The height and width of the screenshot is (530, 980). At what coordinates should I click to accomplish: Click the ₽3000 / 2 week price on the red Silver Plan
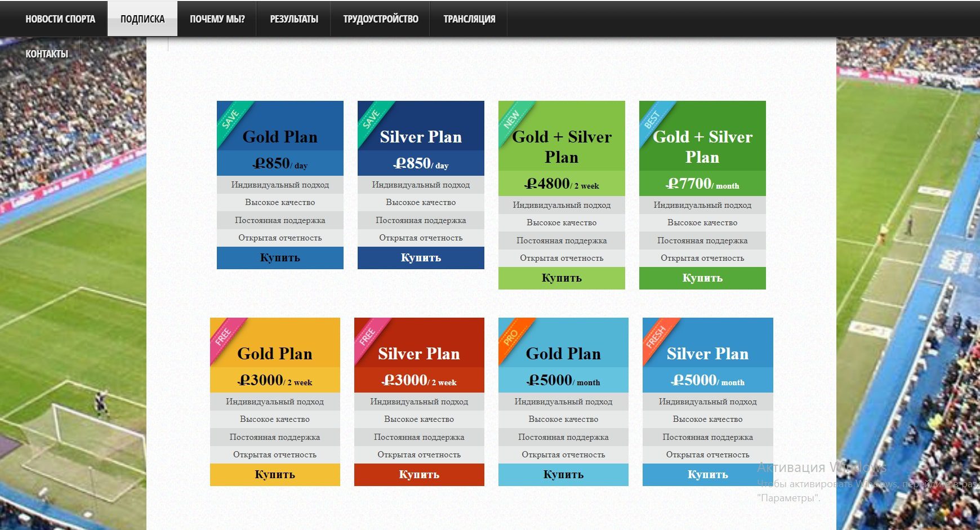pyautogui.click(x=419, y=380)
